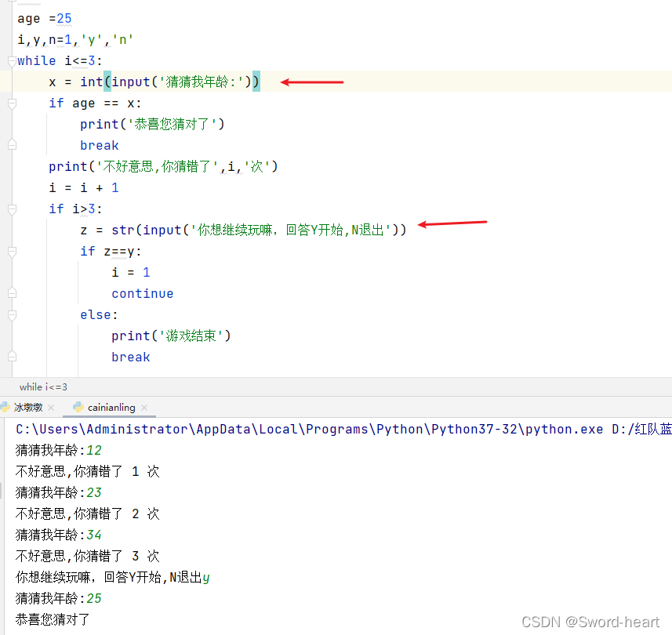Click the Python icon on the cainianling tab
This screenshot has width=672, height=635.
[78, 407]
